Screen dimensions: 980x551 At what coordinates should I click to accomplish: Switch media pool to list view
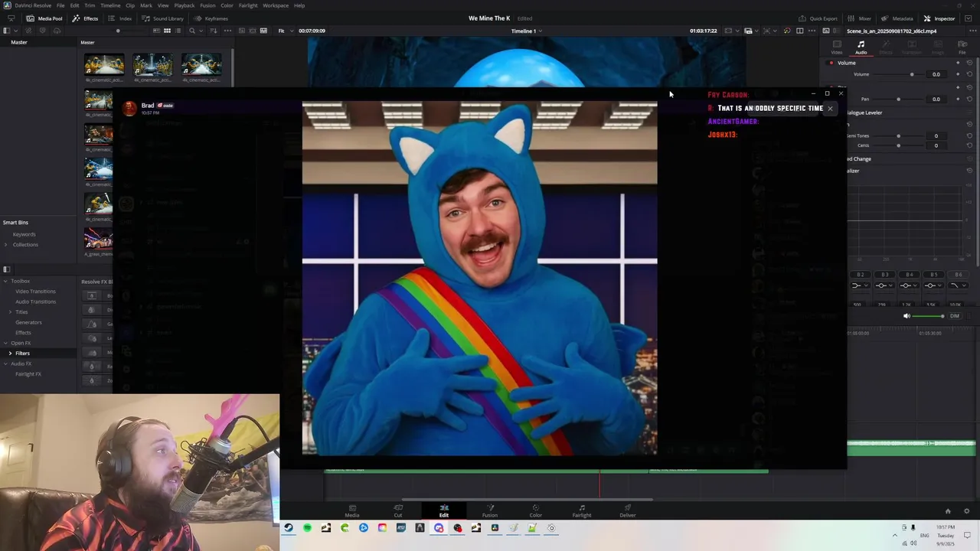pos(178,31)
